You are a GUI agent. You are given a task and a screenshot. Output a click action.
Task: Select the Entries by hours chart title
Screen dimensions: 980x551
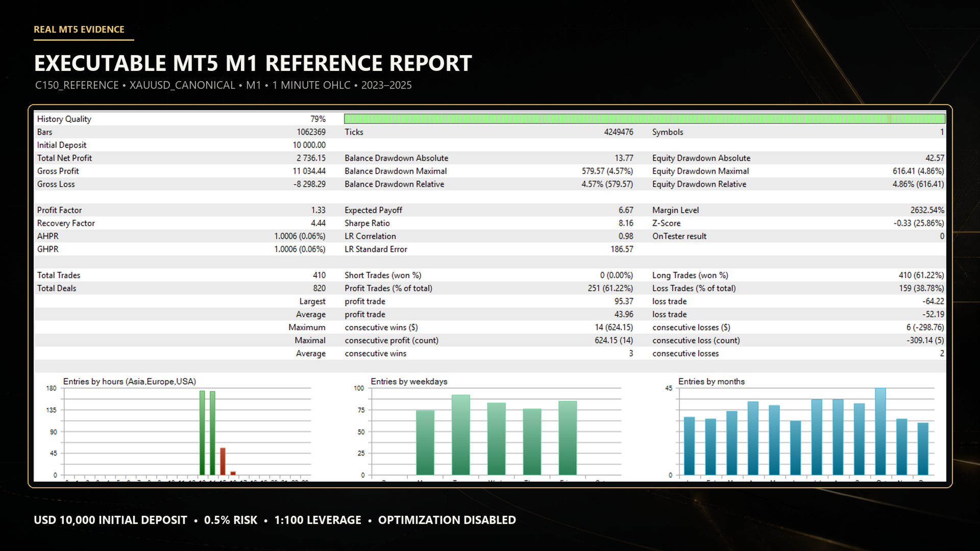(130, 382)
